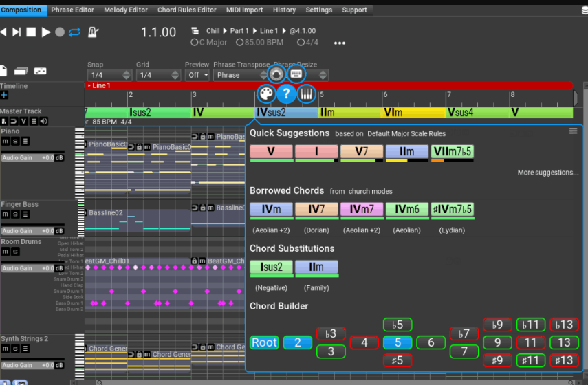588x385 pixels.
Task: Click the Master Track piano keys icon
Action: click(x=4, y=121)
